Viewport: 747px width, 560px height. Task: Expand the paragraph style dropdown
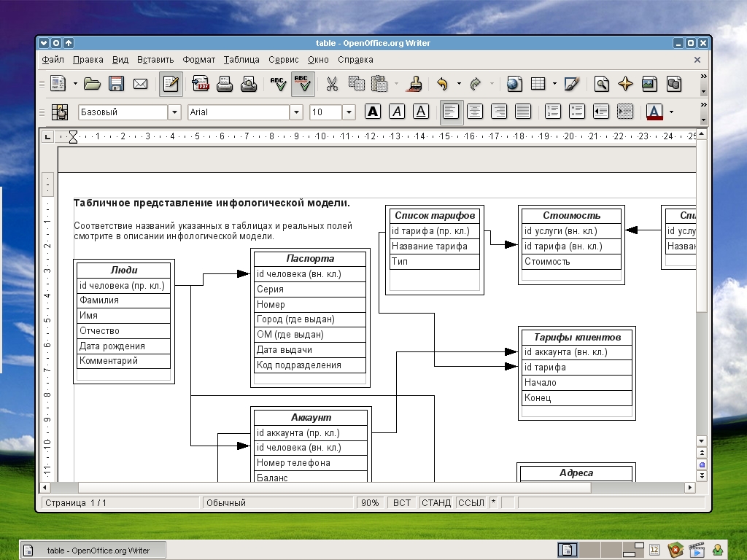click(x=175, y=112)
